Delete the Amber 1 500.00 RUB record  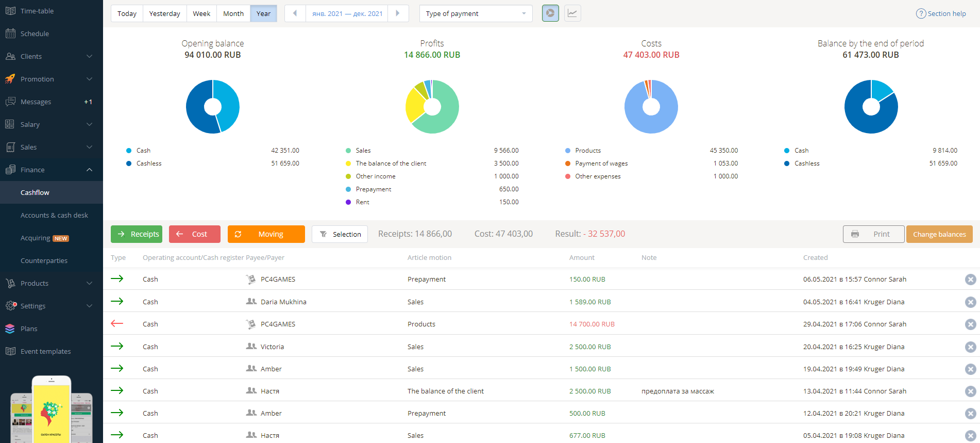970,369
